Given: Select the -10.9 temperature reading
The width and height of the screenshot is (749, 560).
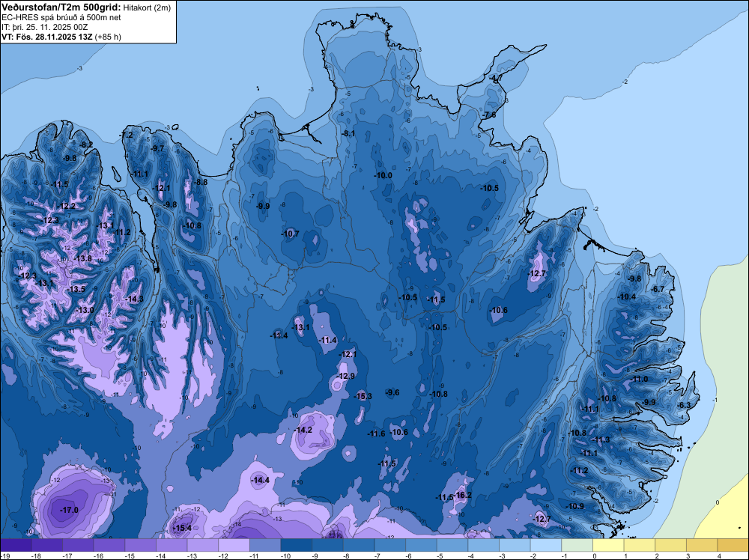Looking at the screenshot, I should [x=575, y=507].
